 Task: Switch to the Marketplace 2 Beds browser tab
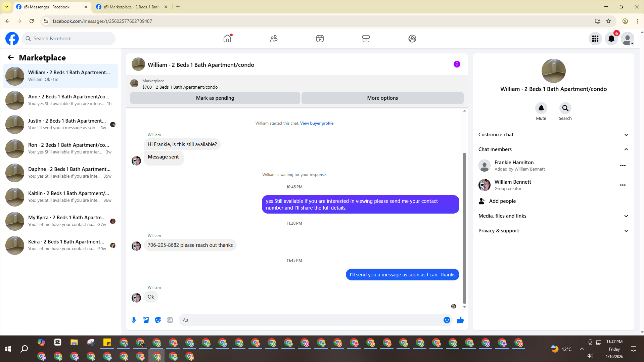tap(131, 7)
